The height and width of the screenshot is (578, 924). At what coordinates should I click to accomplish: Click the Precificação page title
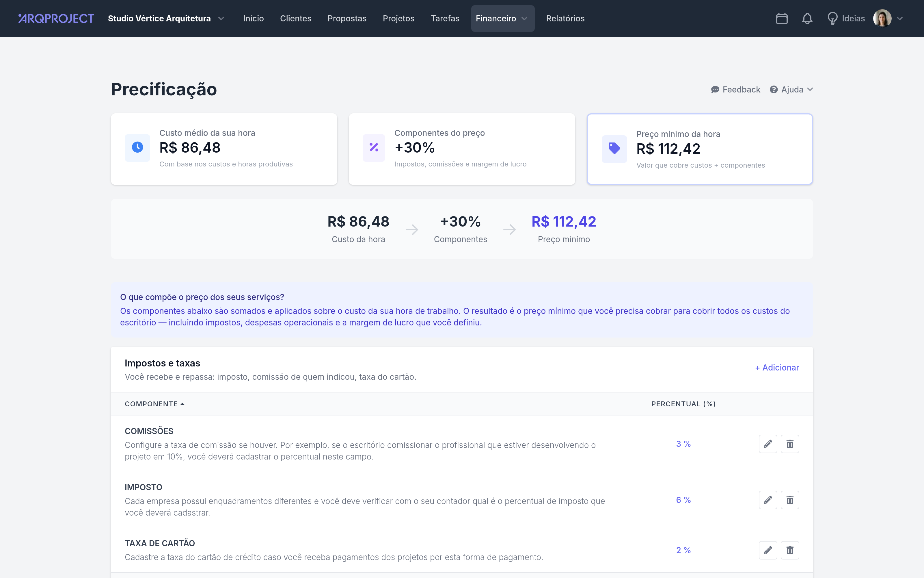164,90
